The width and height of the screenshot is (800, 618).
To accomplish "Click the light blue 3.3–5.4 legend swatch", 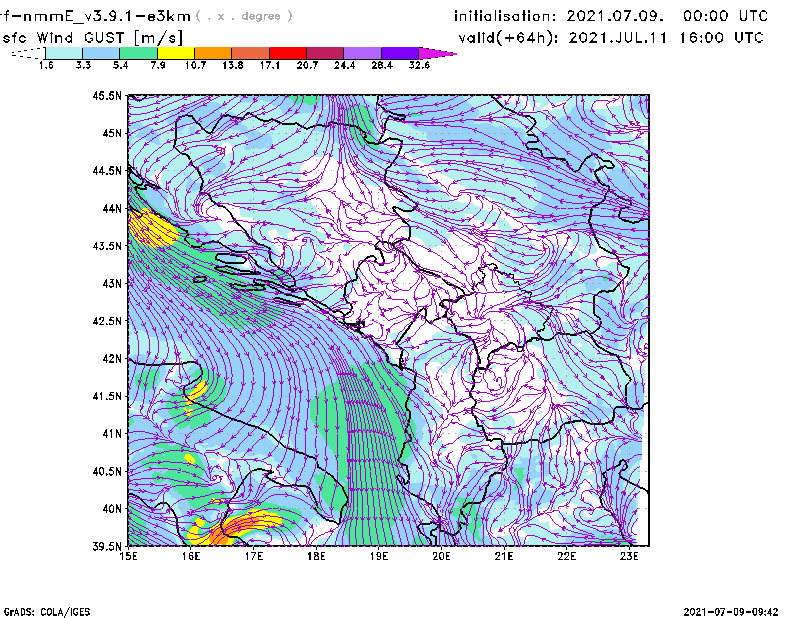I will (101, 53).
